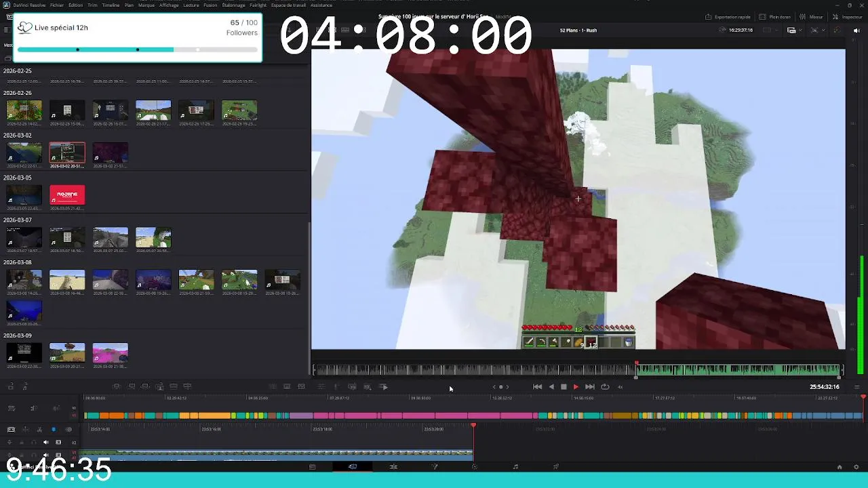Go to the previous edit with left chevron

coord(494,387)
